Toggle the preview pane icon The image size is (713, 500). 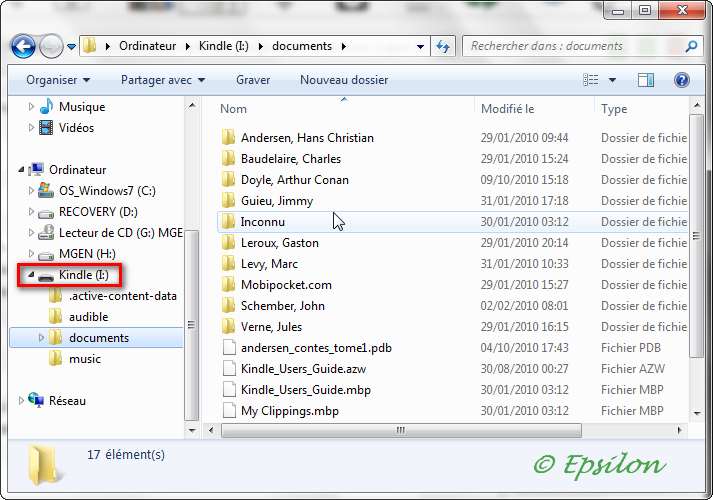[646, 80]
